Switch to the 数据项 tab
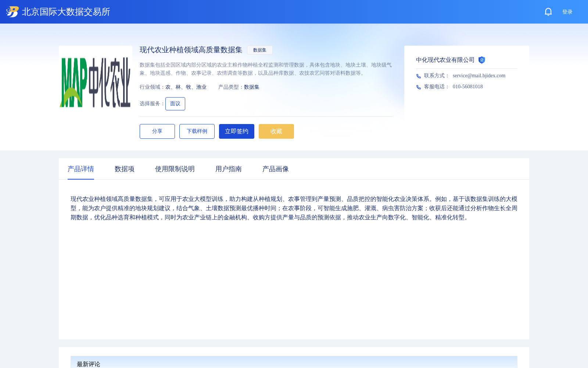 click(125, 169)
